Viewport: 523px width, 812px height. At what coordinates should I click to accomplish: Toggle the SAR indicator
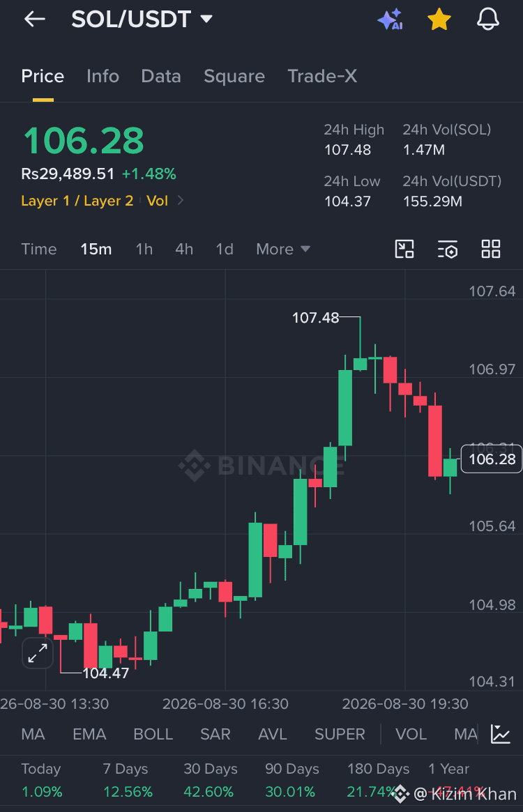click(x=215, y=734)
